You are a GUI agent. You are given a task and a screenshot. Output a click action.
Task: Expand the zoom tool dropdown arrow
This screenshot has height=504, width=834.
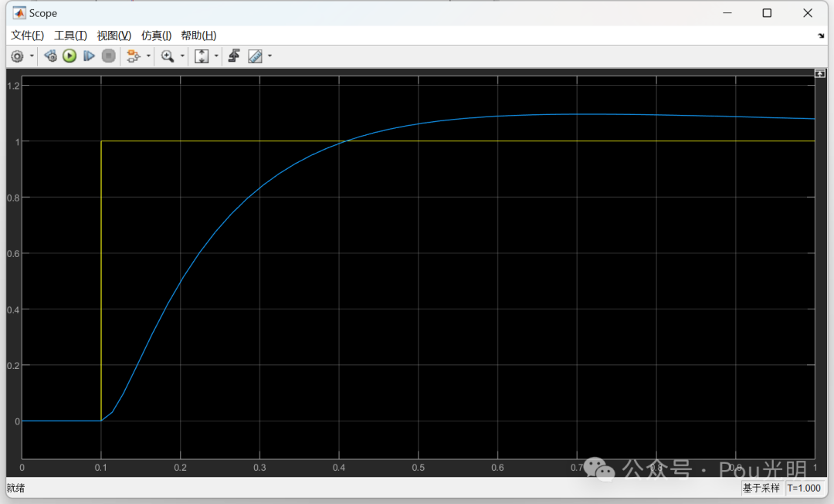[182, 56]
